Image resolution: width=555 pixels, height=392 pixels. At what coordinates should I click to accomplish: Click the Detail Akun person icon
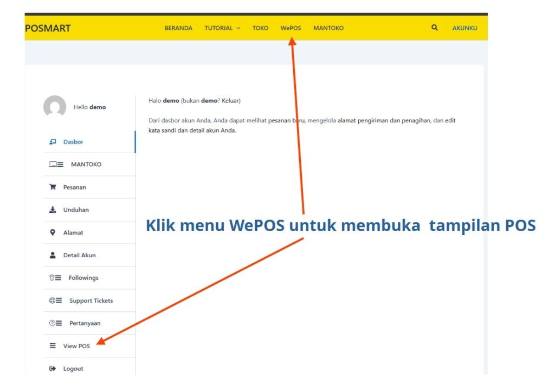(x=53, y=256)
